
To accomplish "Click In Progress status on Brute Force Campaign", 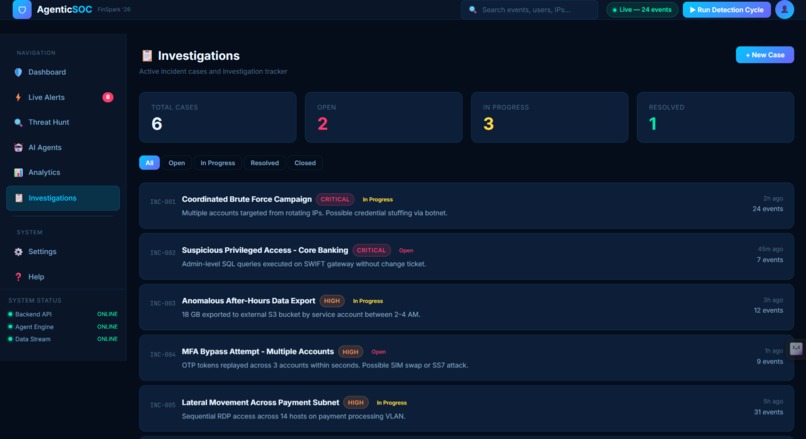I will [x=378, y=199].
